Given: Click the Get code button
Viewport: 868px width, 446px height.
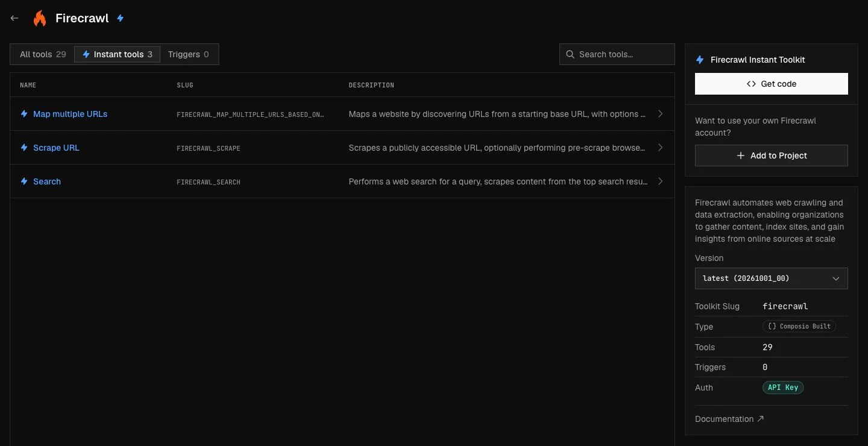Looking at the screenshot, I should [772, 84].
